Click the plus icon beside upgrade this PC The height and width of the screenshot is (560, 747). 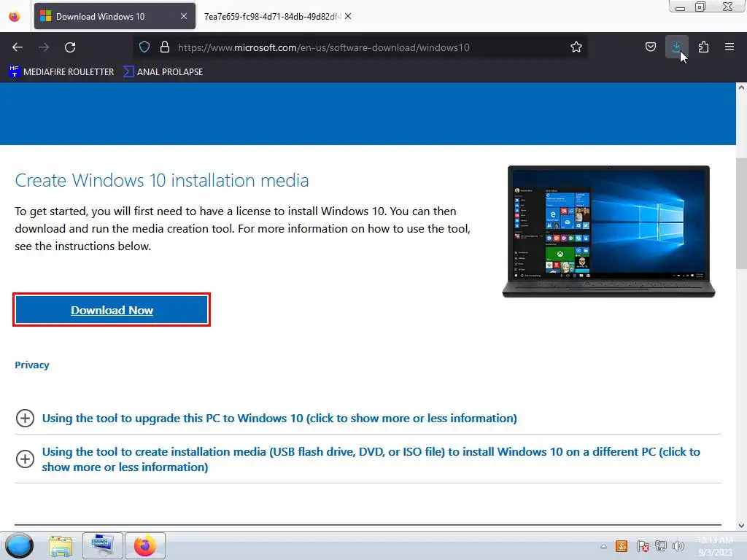(x=26, y=418)
